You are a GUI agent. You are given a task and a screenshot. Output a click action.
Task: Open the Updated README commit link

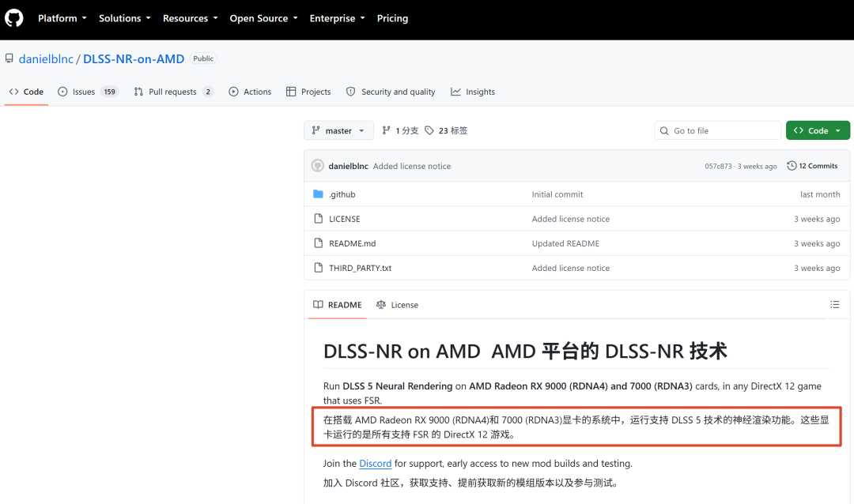point(565,243)
